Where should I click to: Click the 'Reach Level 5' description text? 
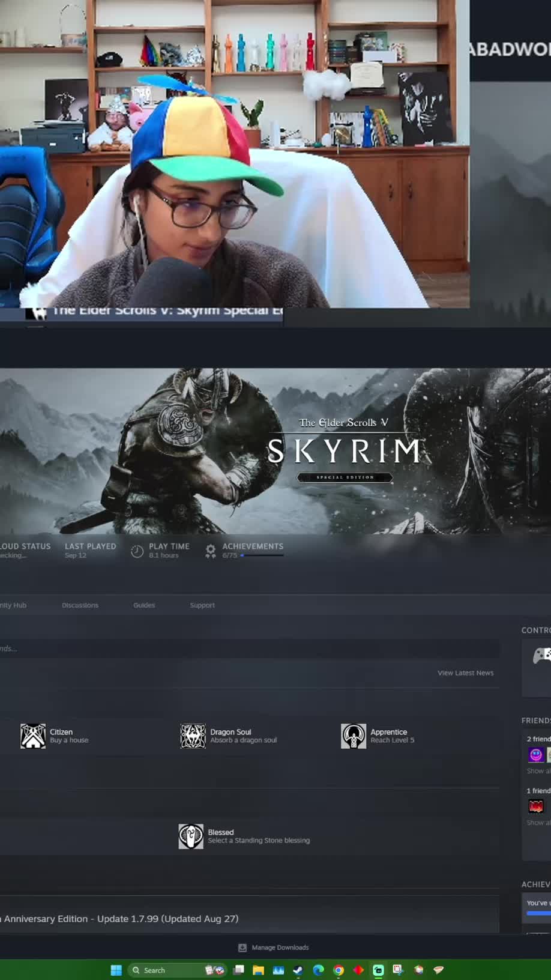tap(393, 740)
